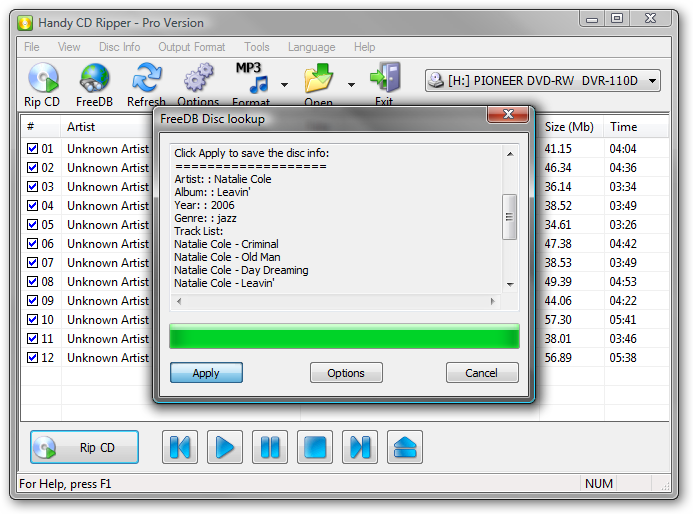Expand the Open folder dropdown arrow

tap(351, 84)
